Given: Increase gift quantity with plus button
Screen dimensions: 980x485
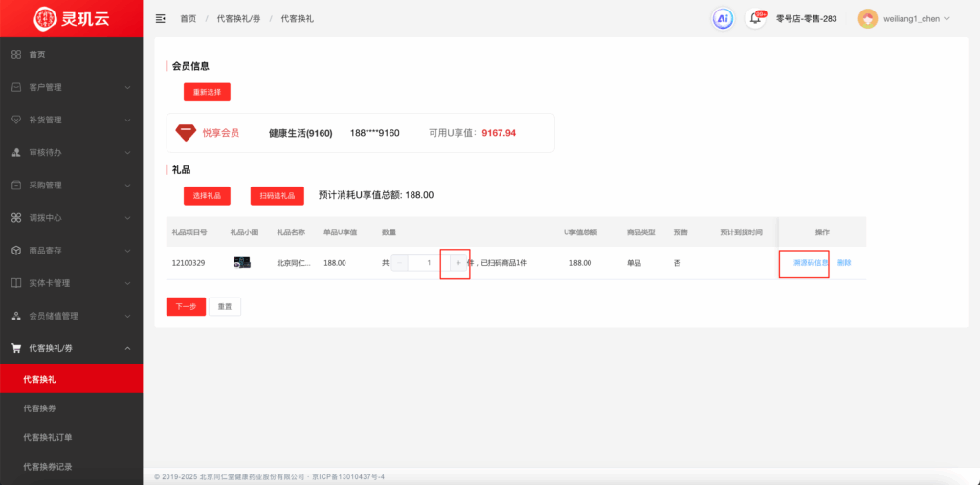Looking at the screenshot, I should tap(458, 263).
